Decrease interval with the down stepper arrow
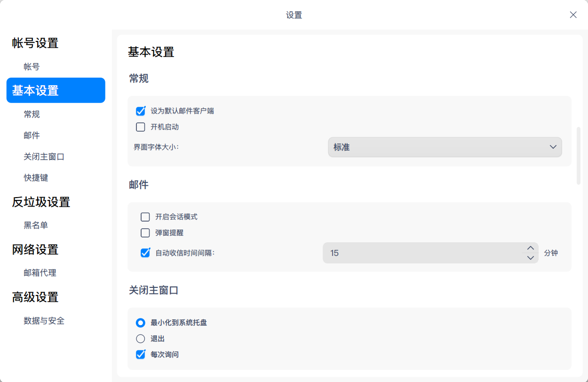 [530, 258]
